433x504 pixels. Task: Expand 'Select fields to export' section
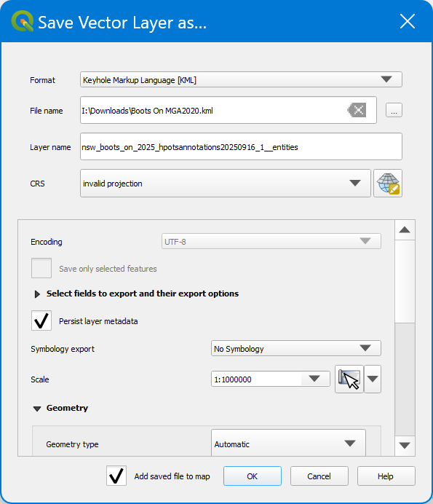click(37, 294)
